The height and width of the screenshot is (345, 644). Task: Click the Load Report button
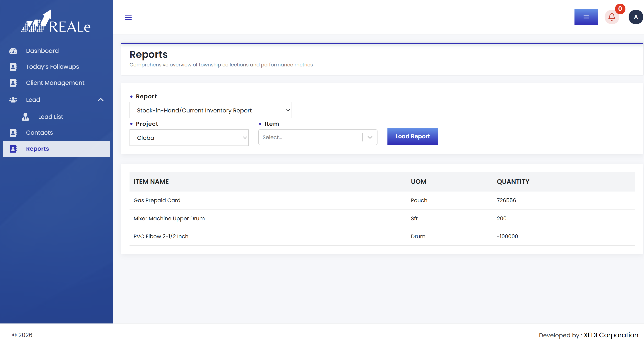[413, 136]
